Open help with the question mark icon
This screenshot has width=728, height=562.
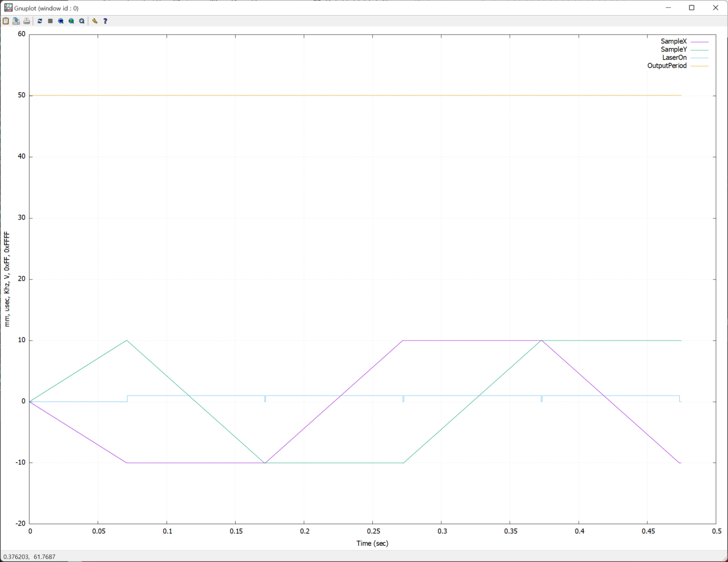105,21
